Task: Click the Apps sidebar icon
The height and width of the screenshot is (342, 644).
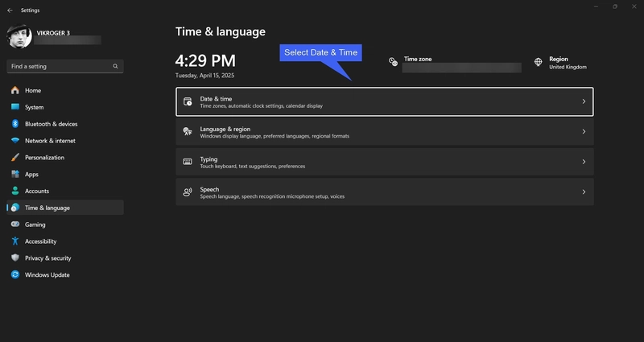Action: pyautogui.click(x=14, y=174)
